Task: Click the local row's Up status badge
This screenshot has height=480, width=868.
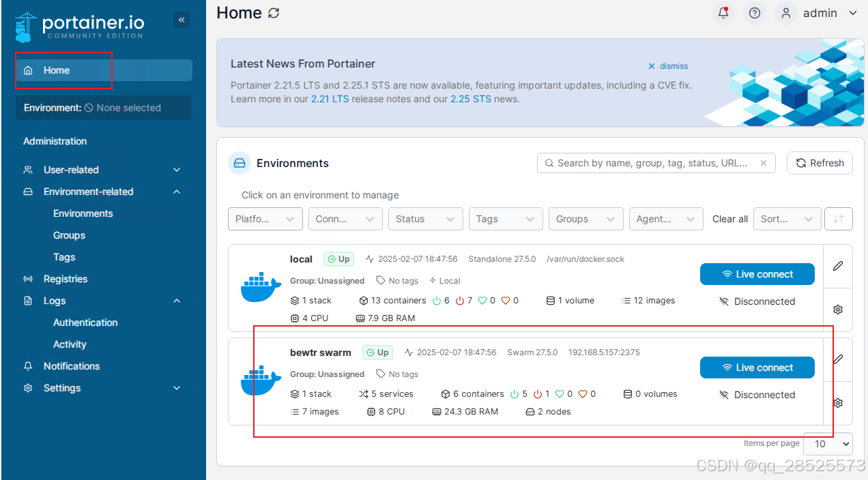Action: pos(338,259)
